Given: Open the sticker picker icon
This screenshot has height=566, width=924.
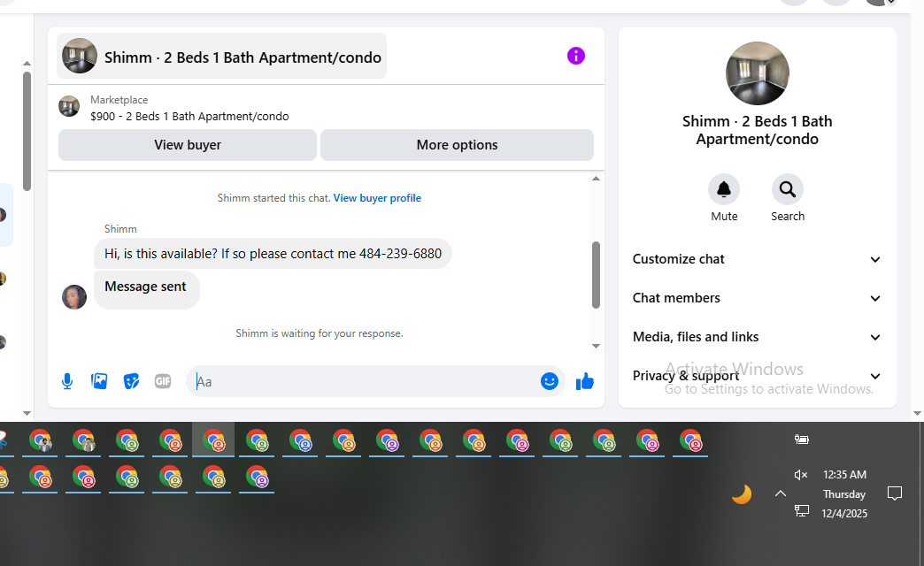Looking at the screenshot, I should (x=131, y=382).
